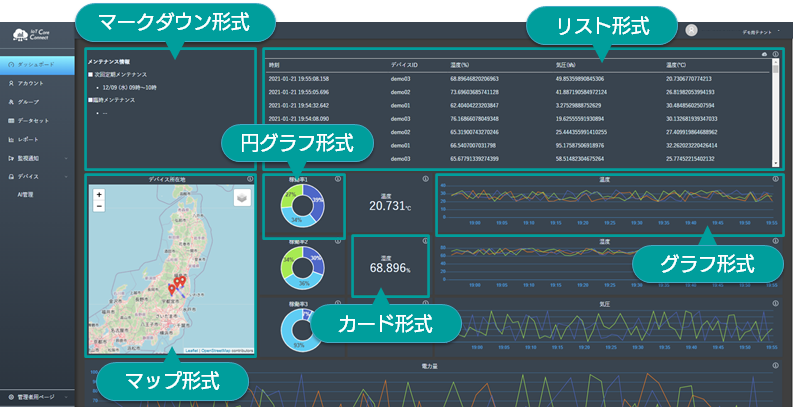
Task: Expand the デバイス submenu chevron
Action: click(66, 177)
